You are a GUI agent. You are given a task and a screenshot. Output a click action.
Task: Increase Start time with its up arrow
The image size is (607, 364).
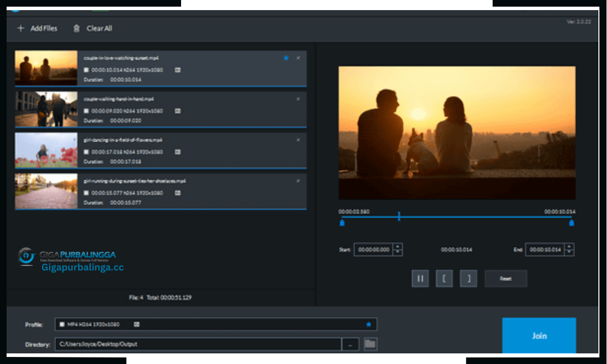click(x=398, y=247)
